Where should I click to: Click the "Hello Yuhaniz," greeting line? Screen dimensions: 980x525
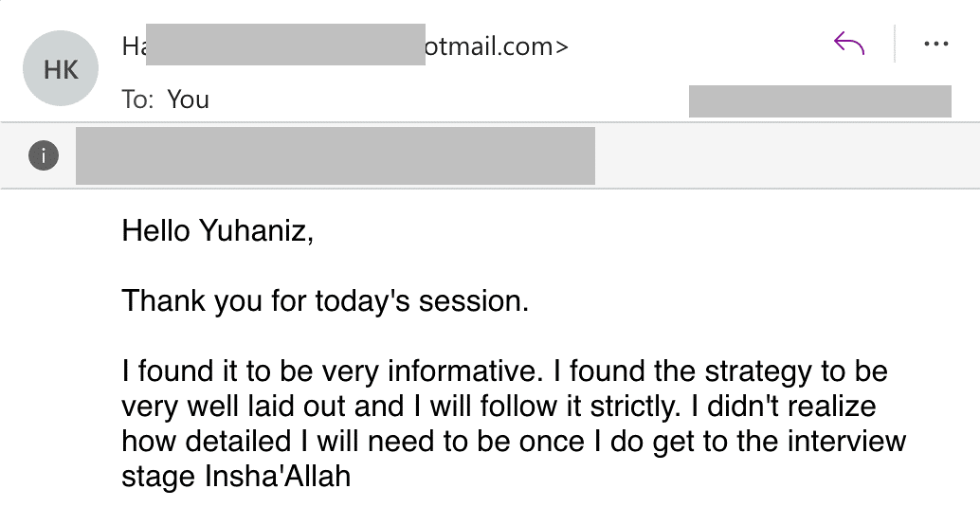click(217, 231)
